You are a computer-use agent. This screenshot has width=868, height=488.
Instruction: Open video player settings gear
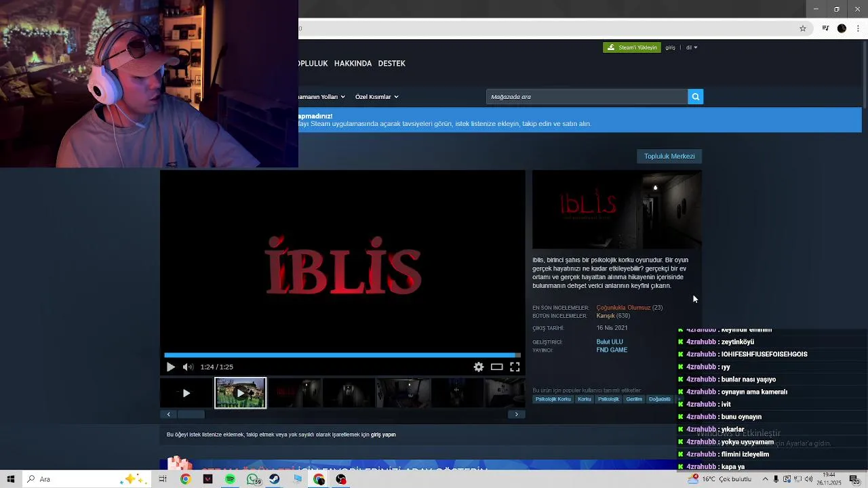tap(479, 367)
